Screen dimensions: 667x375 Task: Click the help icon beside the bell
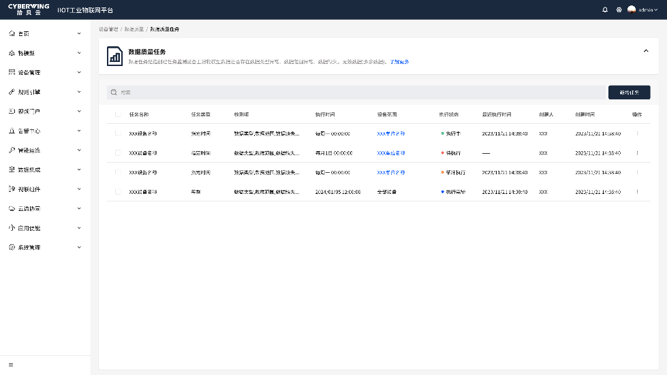click(619, 9)
